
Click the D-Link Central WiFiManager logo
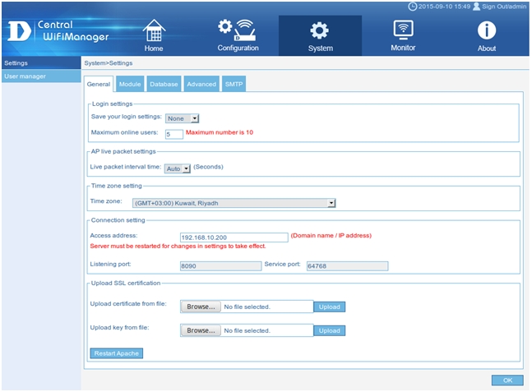pyautogui.click(x=39, y=31)
